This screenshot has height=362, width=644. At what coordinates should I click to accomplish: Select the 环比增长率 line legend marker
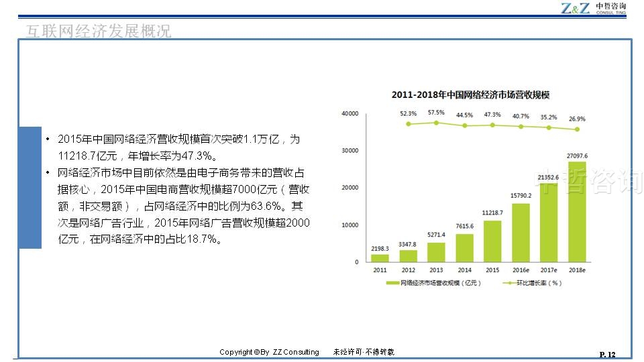(x=506, y=283)
